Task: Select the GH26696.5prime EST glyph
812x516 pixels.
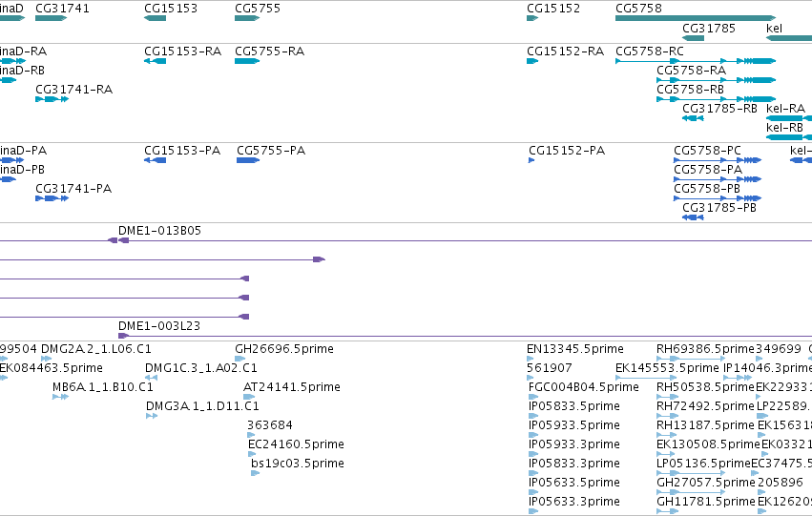Action: click(239, 359)
